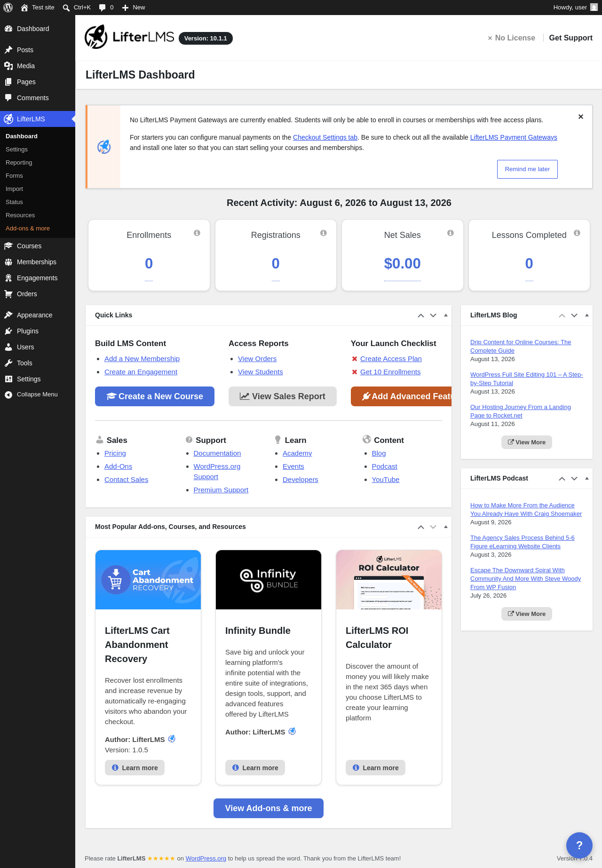Open the Get Support link in header
The width and height of the screenshot is (602, 868).
(x=570, y=38)
